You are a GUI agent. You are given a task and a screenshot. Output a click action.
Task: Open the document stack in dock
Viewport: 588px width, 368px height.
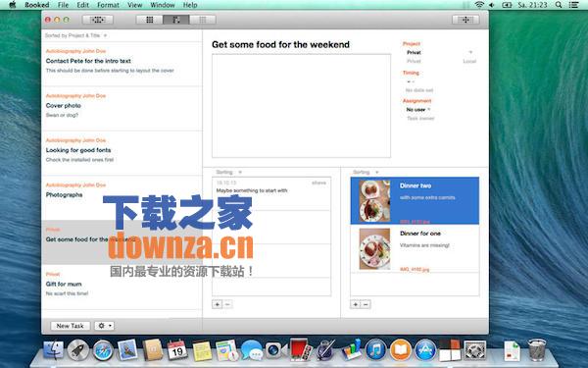512,350
